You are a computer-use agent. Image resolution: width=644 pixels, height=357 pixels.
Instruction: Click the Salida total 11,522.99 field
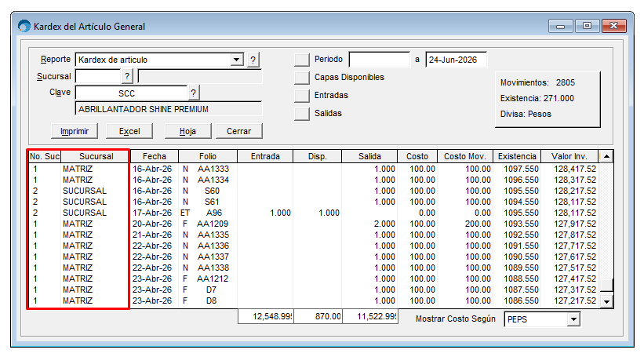click(370, 317)
